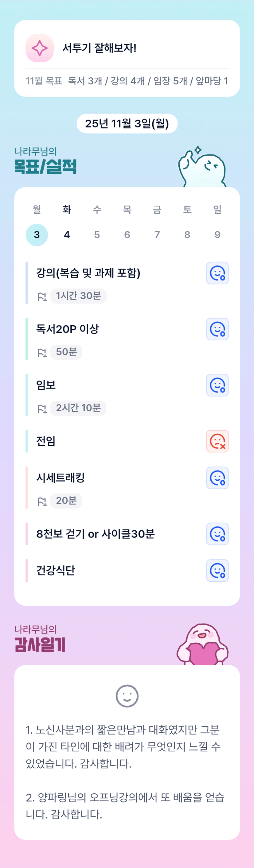Click the pink sparkle star icon
254x868 pixels.
tap(39, 48)
